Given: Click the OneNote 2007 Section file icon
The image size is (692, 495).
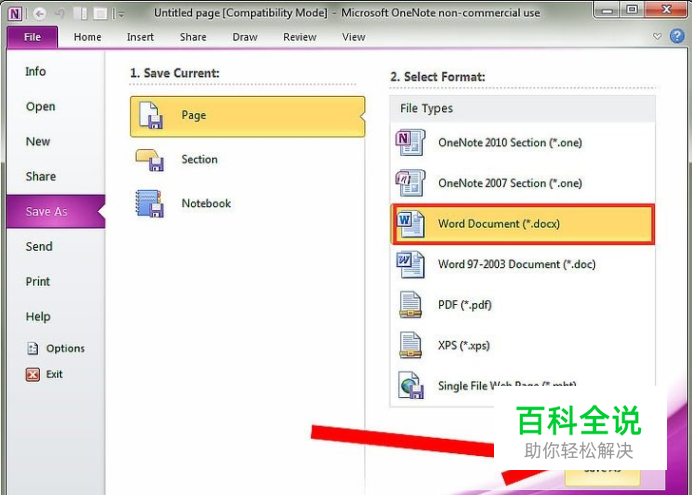Looking at the screenshot, I should pos(410,183).
